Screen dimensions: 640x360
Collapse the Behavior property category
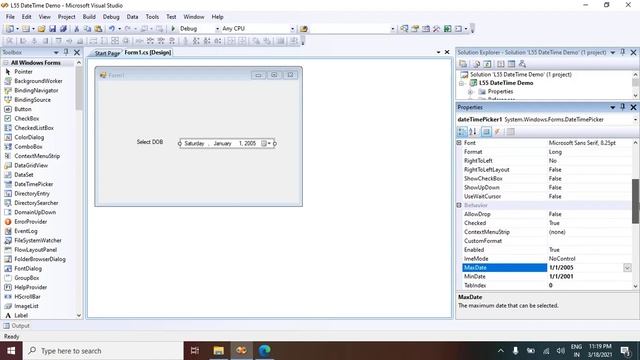(x=459, y=205)
